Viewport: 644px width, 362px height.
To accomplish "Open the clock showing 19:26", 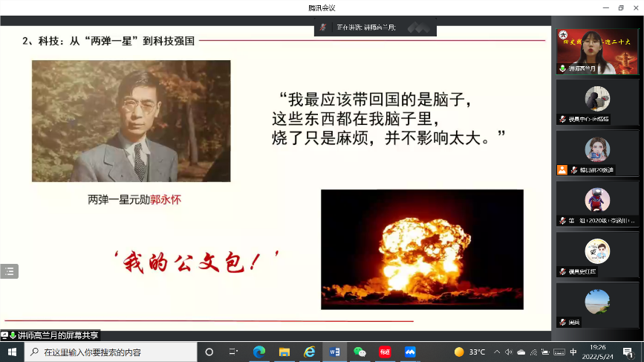I will (598, 352).
